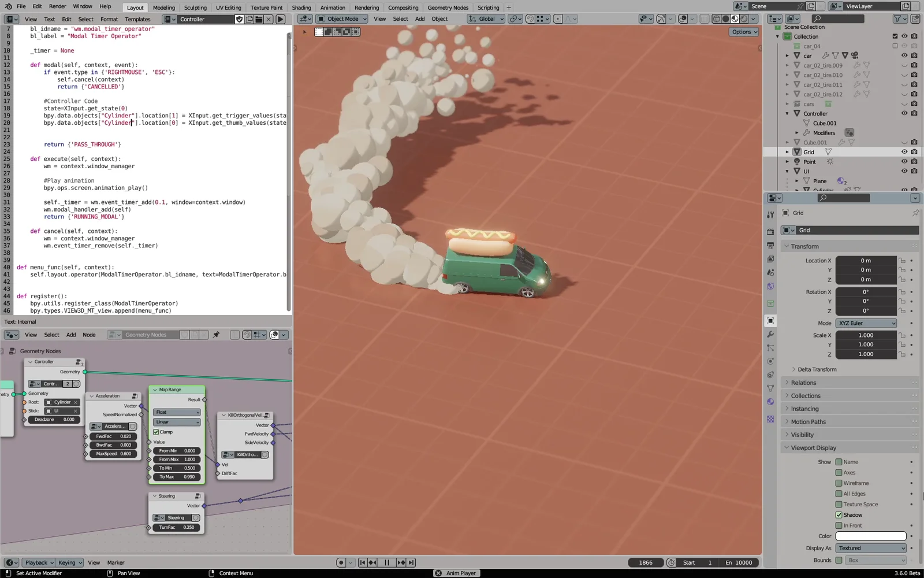Viewport: 924px width, 578px height.
Task: Switch to the Shading workspace tab
Action: pyautogui.click(x=301, y=8)
